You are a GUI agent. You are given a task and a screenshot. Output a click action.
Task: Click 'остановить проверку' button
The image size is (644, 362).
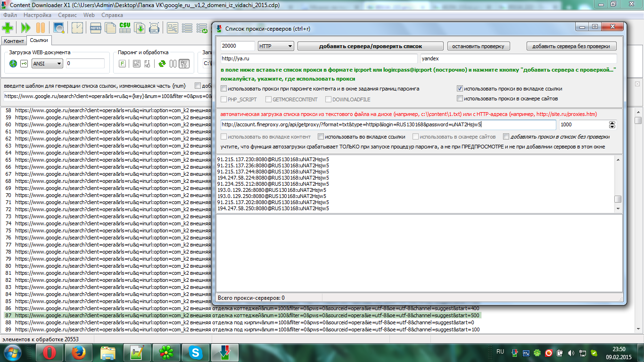click(479, 46)
